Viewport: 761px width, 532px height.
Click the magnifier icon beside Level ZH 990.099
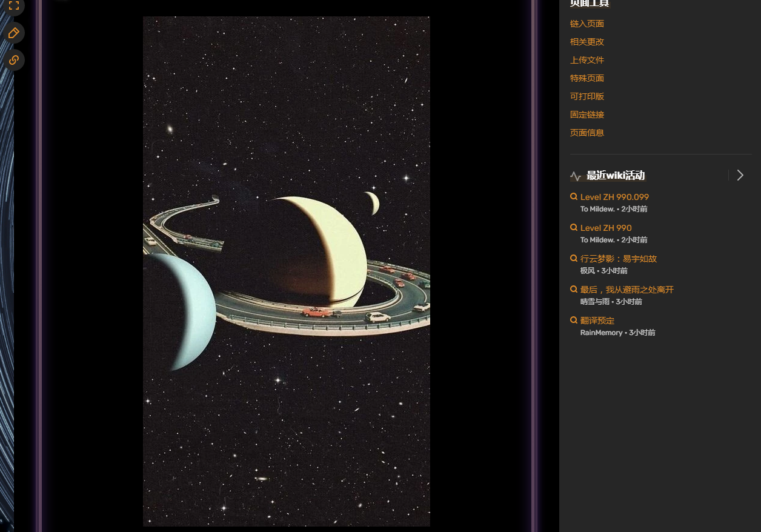coord(574,197)
